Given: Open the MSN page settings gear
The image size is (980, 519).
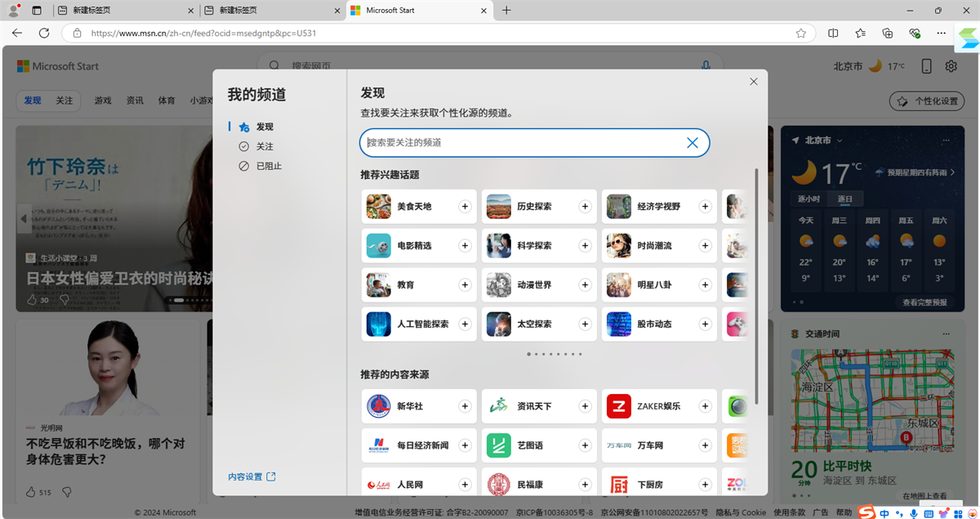Looking at the screenshot, I should coord(951,66).
